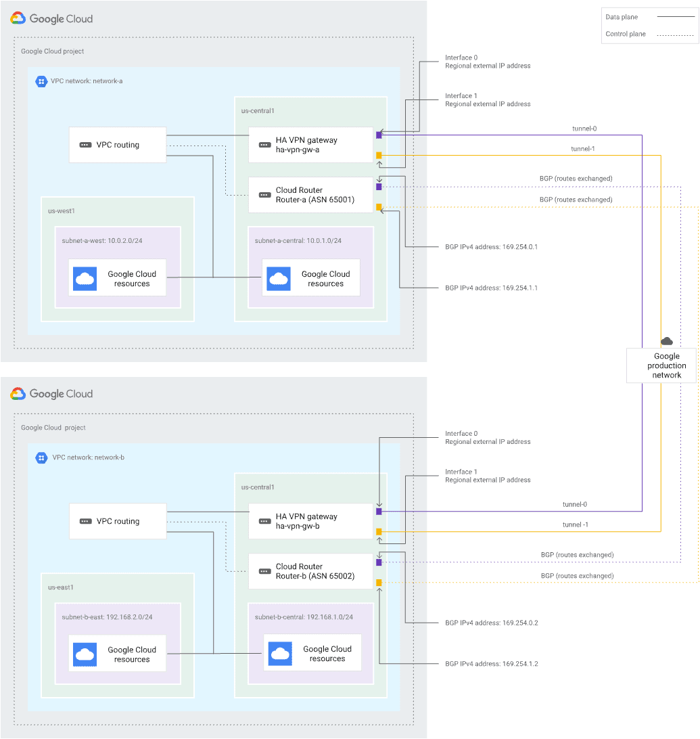Click the top Interface 0 label for network-a
Image resolution: width=700 pixels, height=739 pixels.
pos(461,58)
